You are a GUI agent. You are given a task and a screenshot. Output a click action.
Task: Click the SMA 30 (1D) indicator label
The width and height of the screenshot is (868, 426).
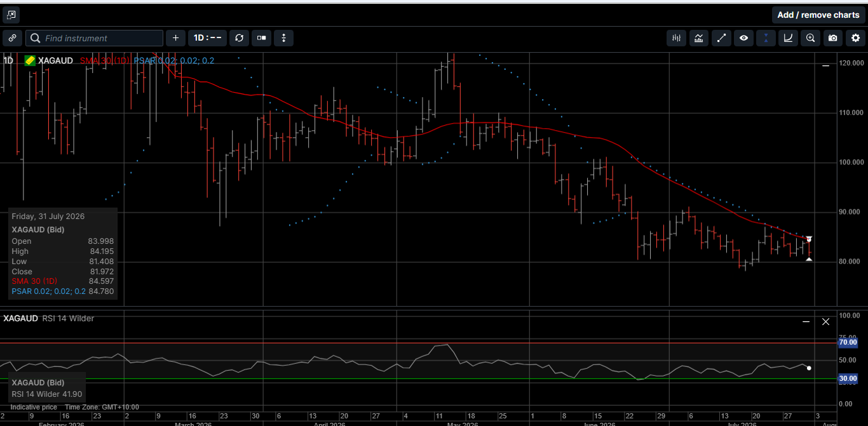(x=105, y=60)
